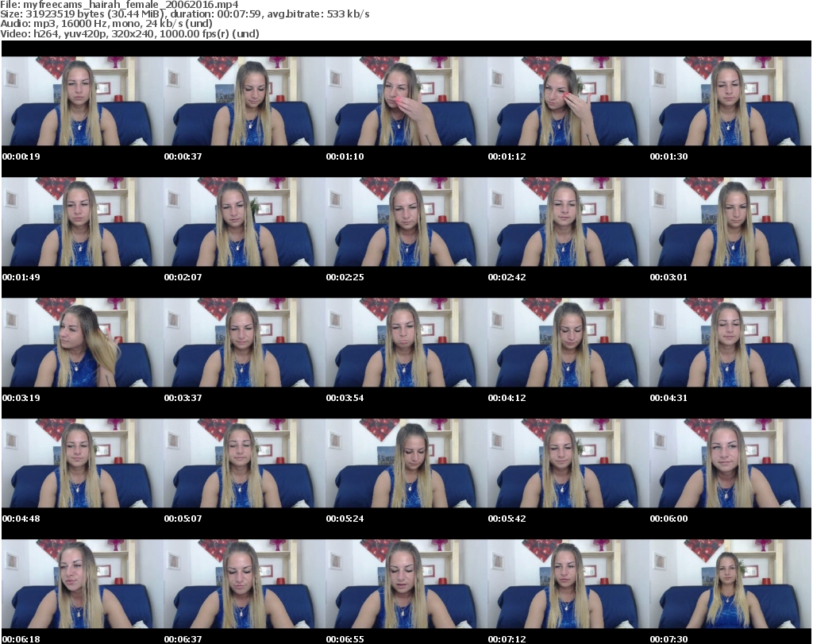Click the Video h264 info line

click(129, 33)
